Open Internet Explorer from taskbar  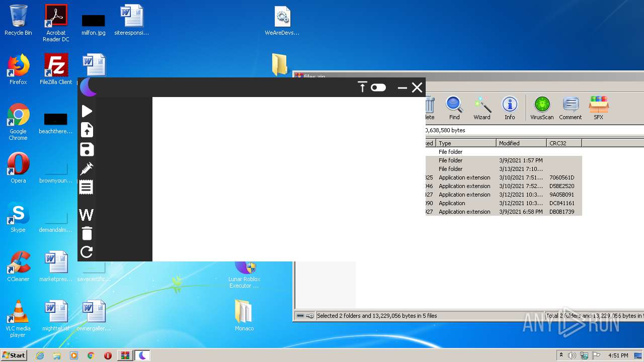click(x=40, y=355)
